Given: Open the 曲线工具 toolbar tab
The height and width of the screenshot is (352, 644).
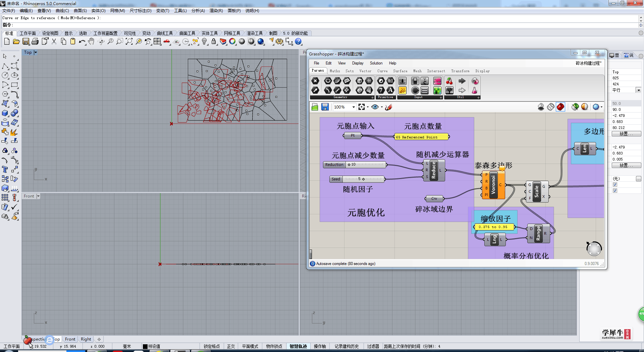Looking at the screenshot, I should pos(165,33).
